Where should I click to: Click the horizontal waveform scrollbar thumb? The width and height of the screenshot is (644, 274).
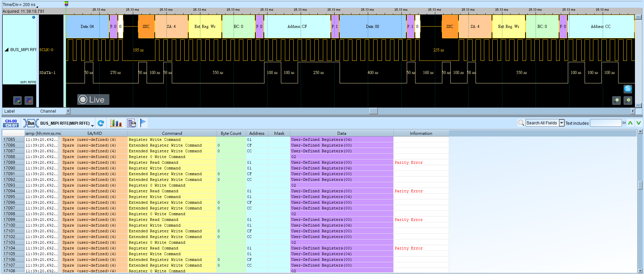374,111
